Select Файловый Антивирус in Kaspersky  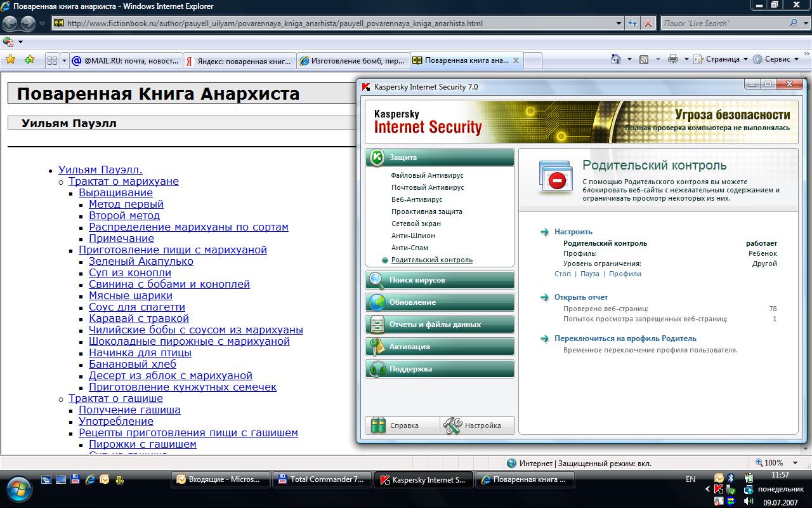click(x=427, y=175)
